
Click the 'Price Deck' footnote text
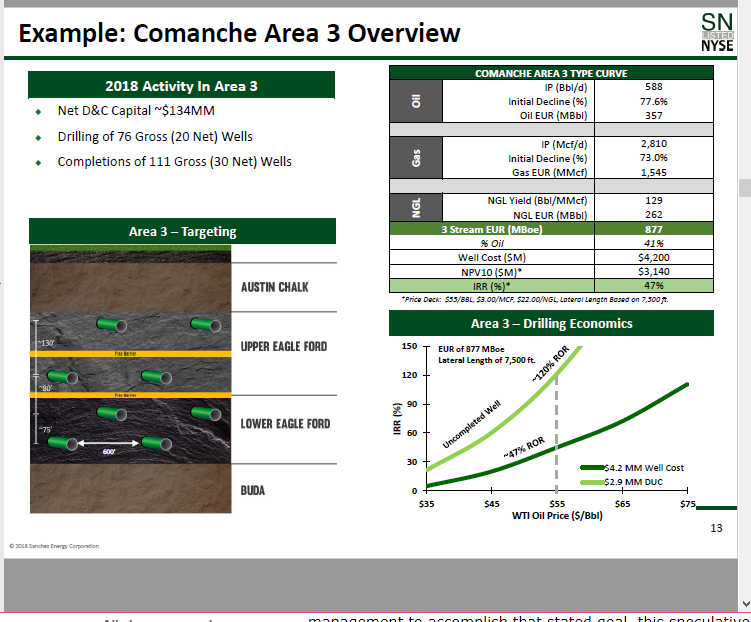[x=535, y=299]
